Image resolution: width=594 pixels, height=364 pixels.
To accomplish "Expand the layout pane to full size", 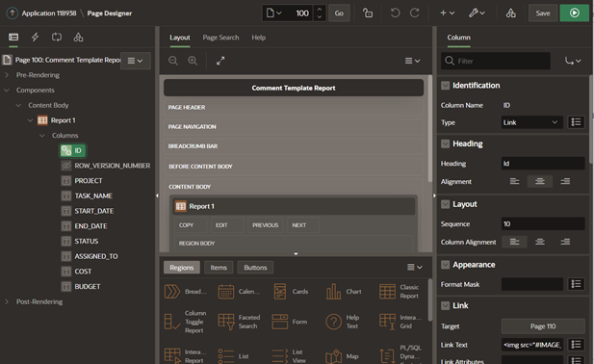I will (x=220, y=61).
